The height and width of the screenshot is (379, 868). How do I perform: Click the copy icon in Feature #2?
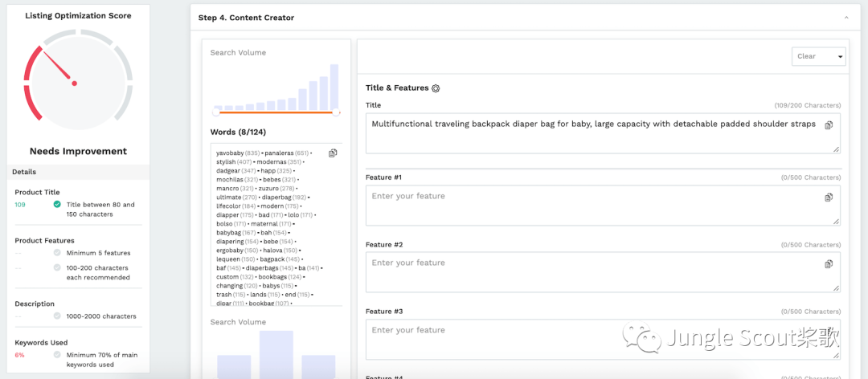tap(829, 264)
